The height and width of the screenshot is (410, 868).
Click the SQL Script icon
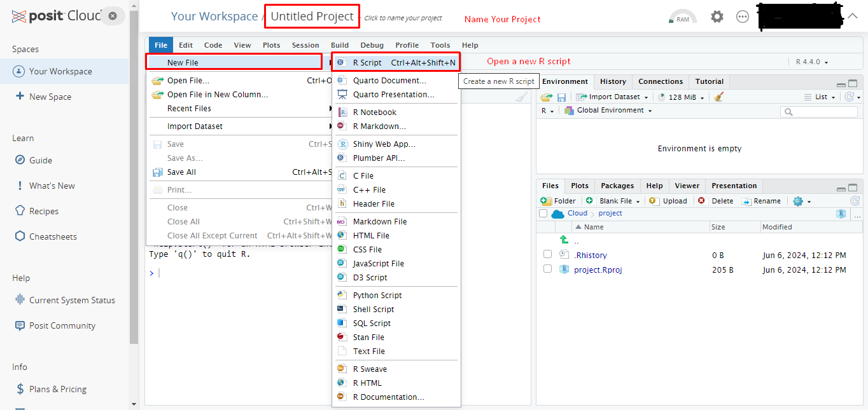[342, 323]
